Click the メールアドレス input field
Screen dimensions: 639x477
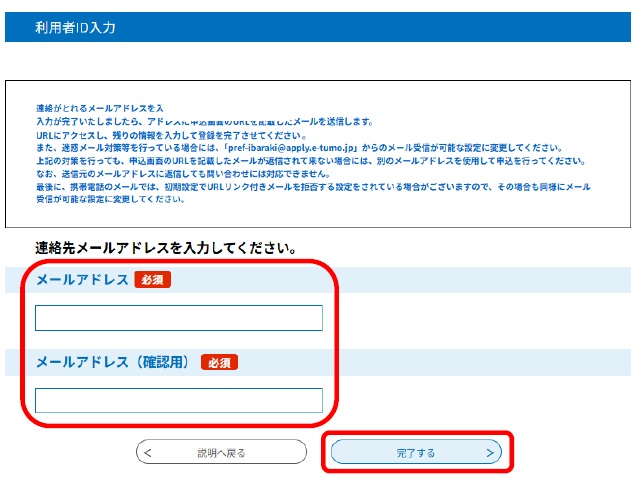click(179, 318)
